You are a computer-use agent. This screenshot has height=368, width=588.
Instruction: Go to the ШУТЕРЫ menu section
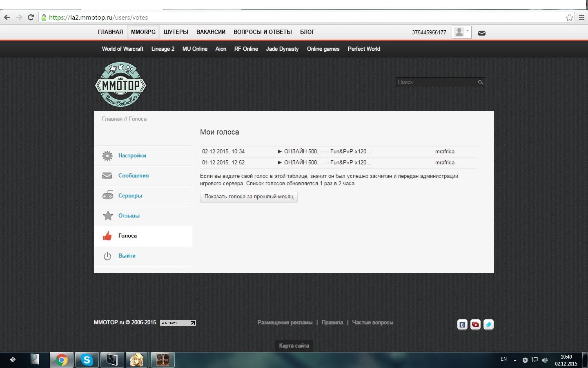pos(176,32)
